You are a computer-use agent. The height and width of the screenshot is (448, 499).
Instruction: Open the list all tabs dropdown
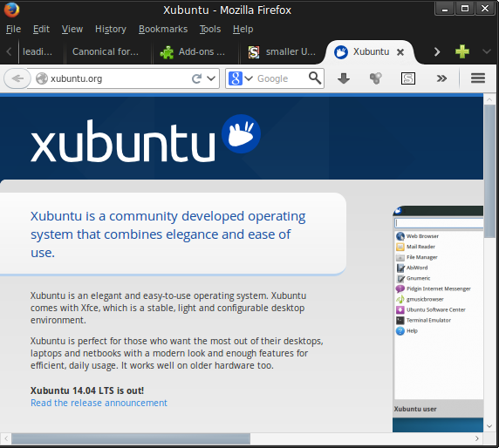pyautogui.click(x=486, y=51)
